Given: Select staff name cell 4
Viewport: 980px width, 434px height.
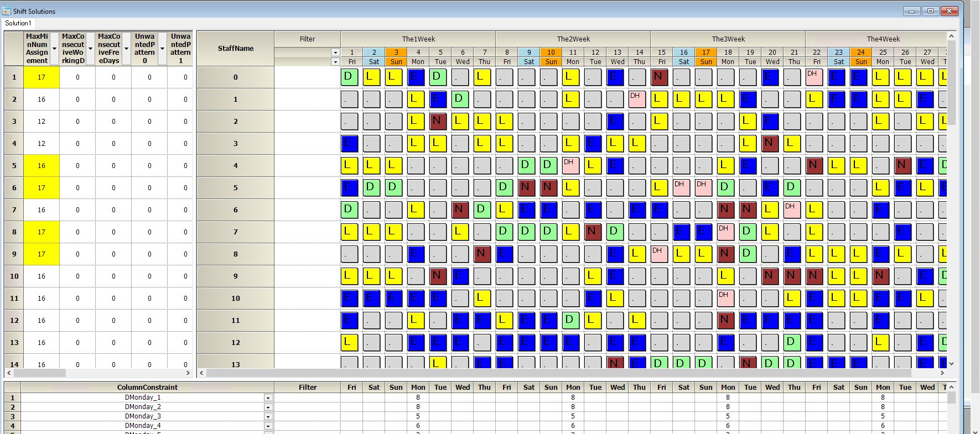Looking at the screenshot, I should pos(236,166).
